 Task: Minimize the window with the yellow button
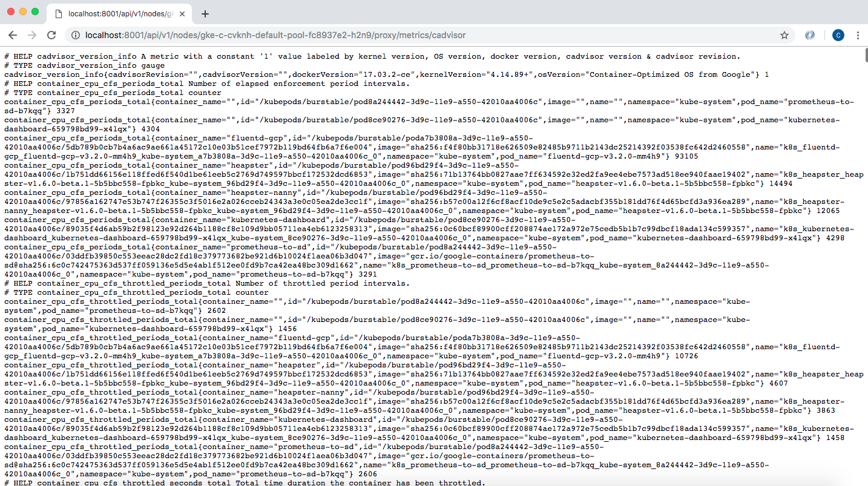[24, 11]
